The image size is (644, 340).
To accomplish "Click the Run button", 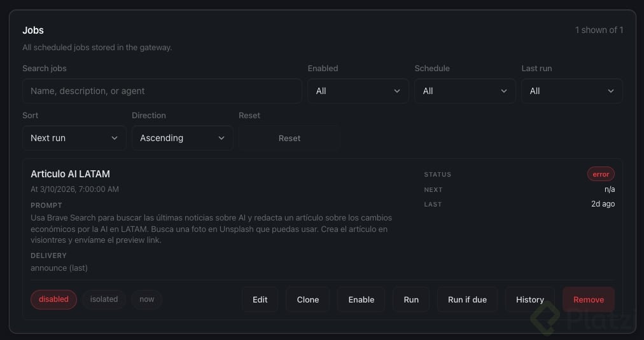I will 411,299.
